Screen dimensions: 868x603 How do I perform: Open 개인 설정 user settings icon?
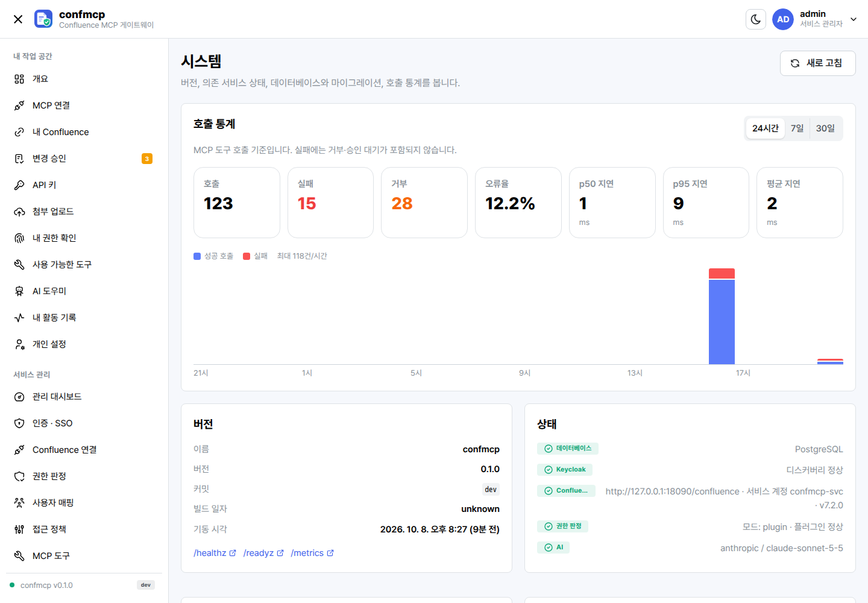[19, 344]
